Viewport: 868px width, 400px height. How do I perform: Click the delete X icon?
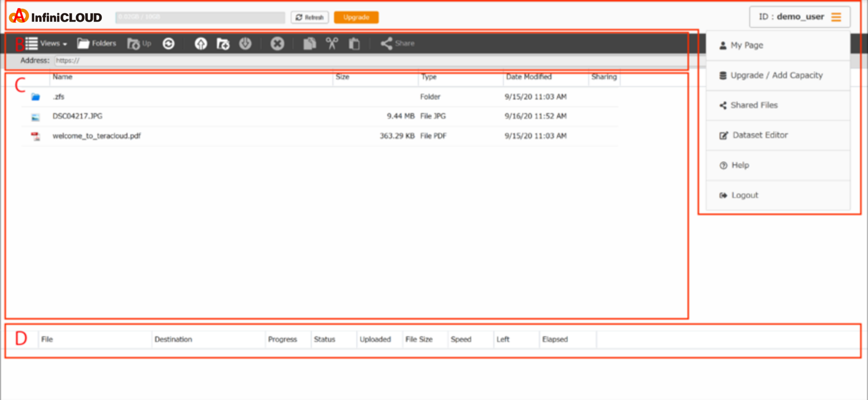pos(277,43)
